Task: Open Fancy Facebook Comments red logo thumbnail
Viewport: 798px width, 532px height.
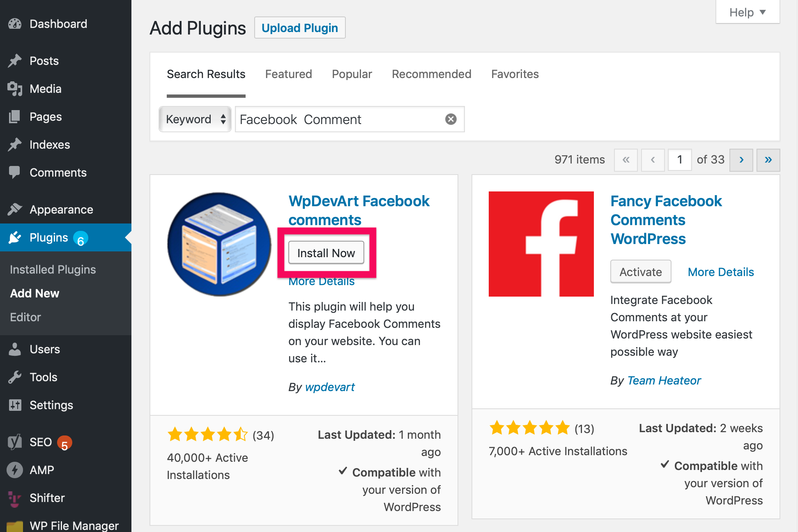Action: (541, 244)
